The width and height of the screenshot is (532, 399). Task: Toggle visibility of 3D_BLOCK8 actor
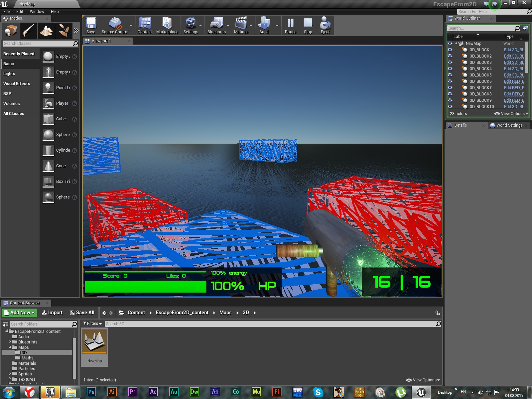pos(450,94)
